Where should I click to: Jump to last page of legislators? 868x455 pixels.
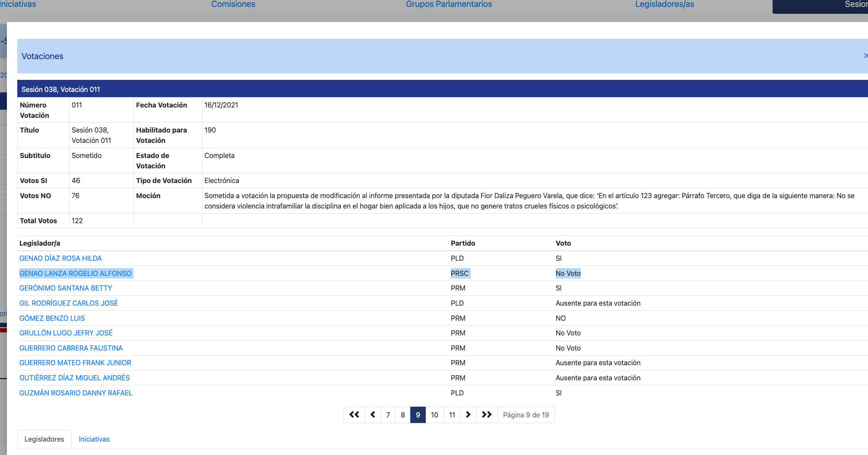487,415
